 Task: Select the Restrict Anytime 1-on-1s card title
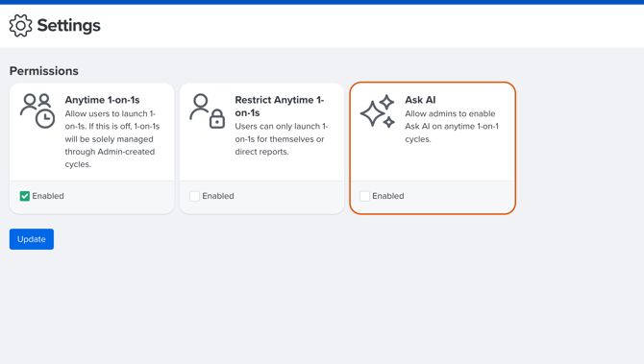(280, 107)
